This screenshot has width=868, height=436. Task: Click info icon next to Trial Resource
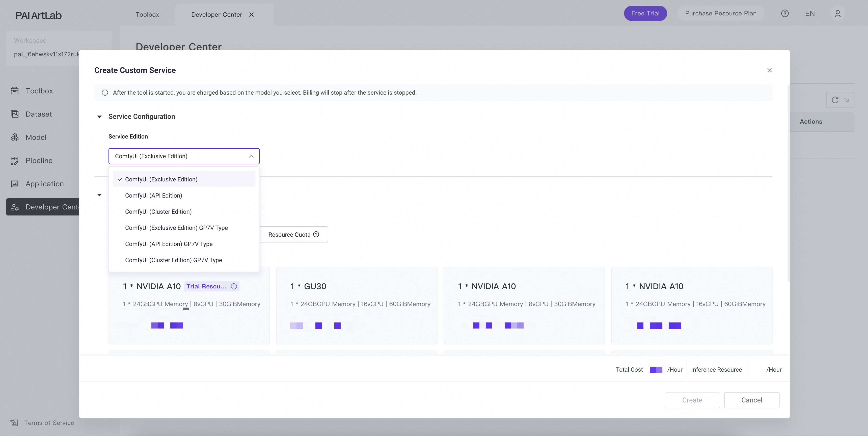[234, 286]
